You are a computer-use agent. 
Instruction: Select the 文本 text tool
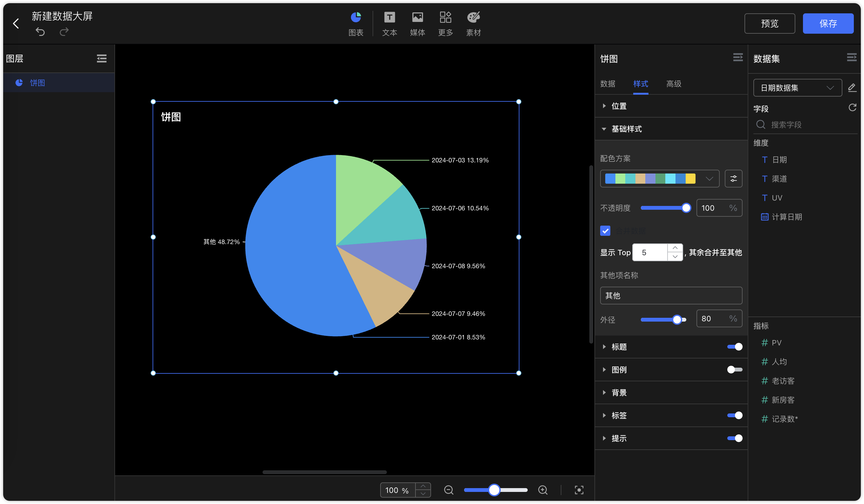click(x=389, y=24)
